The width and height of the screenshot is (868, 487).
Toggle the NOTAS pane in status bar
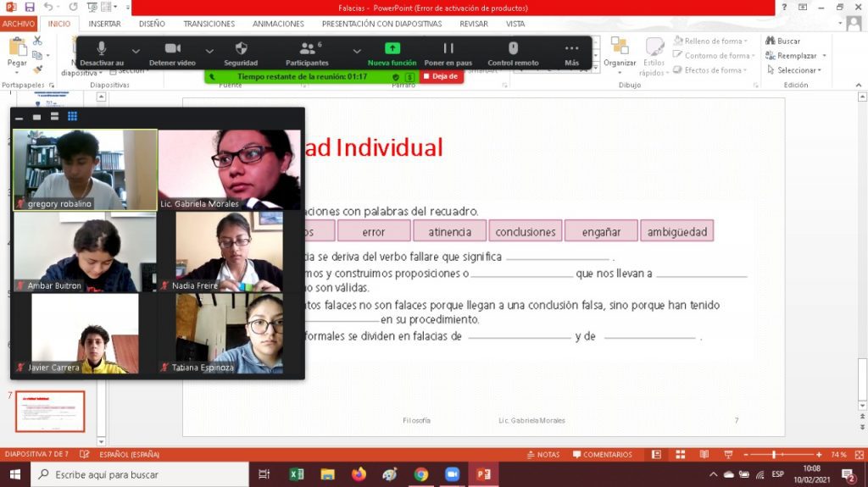click(x=542, y=455)
